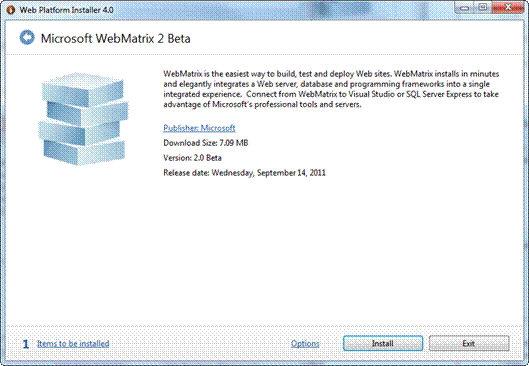The width and height of the screenshot is (529, 366).
Task: Click the WebMatrix description paragraph
Action: click(x=331, y=89)
